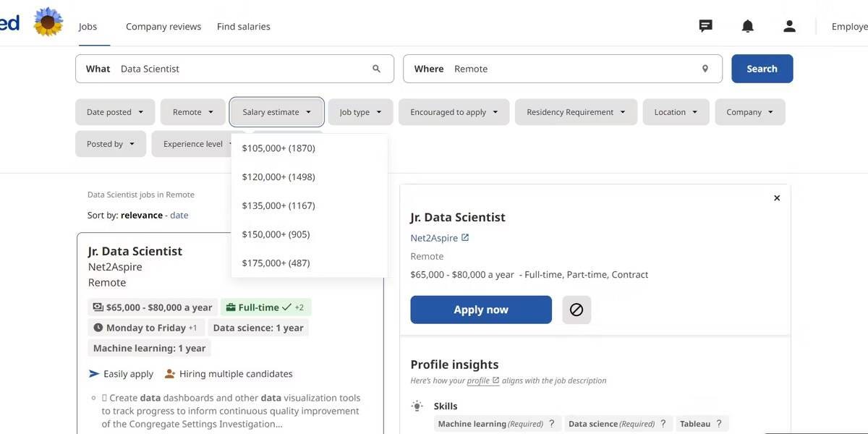Open the messages chat icon
The width and height of the screenshot is (868, 434).
point(705,26)
